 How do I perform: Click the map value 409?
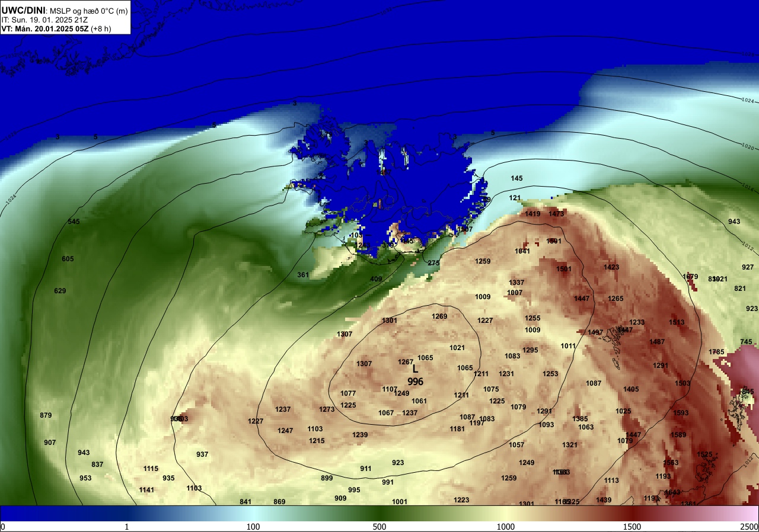tap(376, 279)
